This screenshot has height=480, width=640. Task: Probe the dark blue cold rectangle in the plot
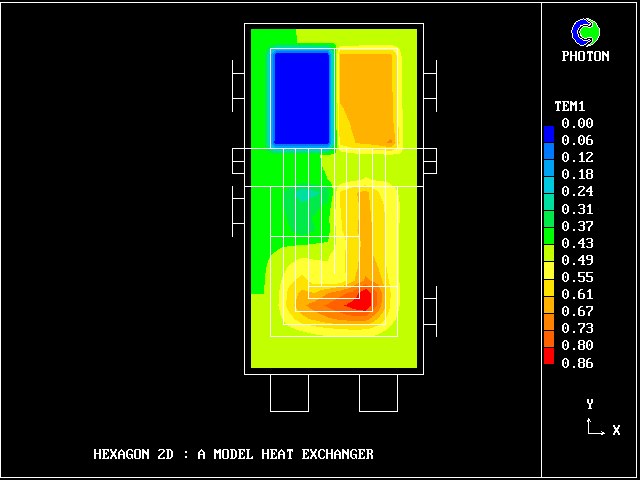click(301, 97)
